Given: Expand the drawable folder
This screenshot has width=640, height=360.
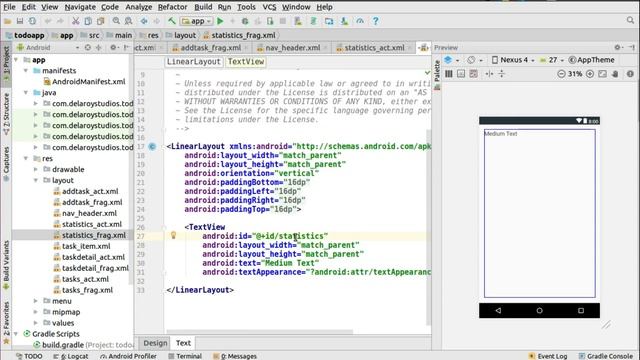Looking at the screenshot, I should [36, 169].
